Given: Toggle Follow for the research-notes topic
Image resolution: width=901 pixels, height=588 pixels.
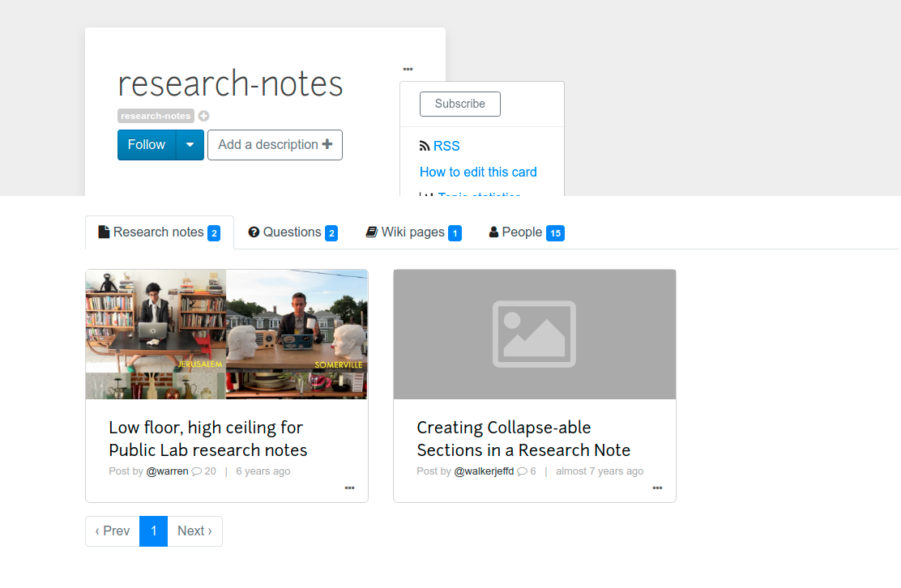Looking at the screenshot, I should point(146,144).
